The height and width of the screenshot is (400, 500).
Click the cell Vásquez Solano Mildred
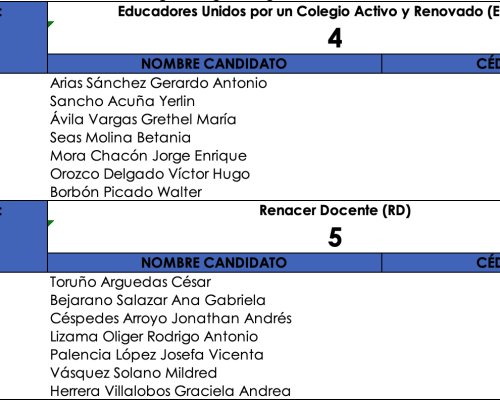(215, 373)
